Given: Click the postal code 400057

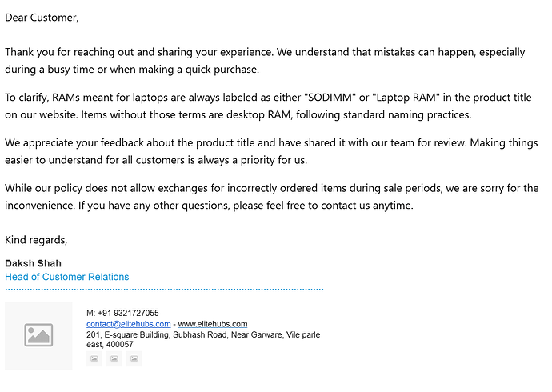Looking at the screenshot, I should (x=120, y=345).
